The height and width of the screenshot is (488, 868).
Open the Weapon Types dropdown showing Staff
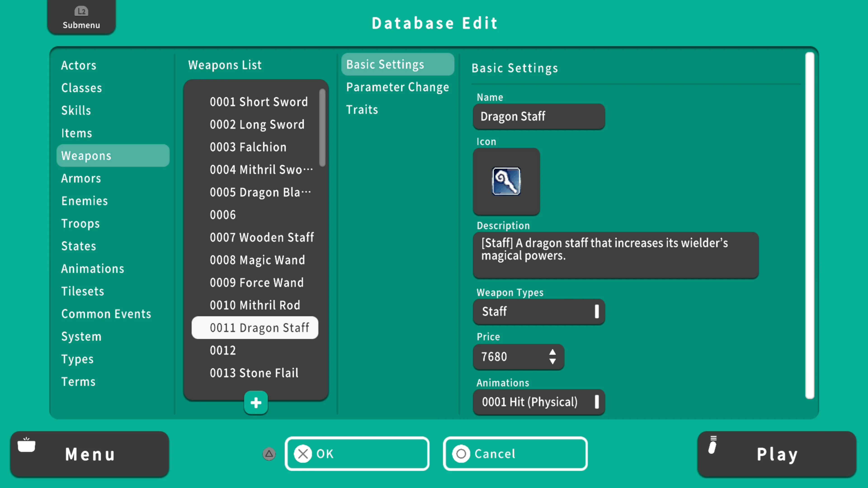pos(538,312)
